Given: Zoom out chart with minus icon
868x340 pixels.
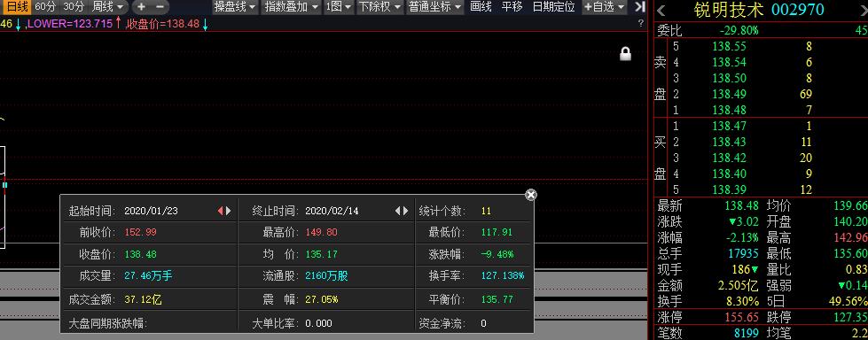Looking at the screenshot, I should coord(160,7).
